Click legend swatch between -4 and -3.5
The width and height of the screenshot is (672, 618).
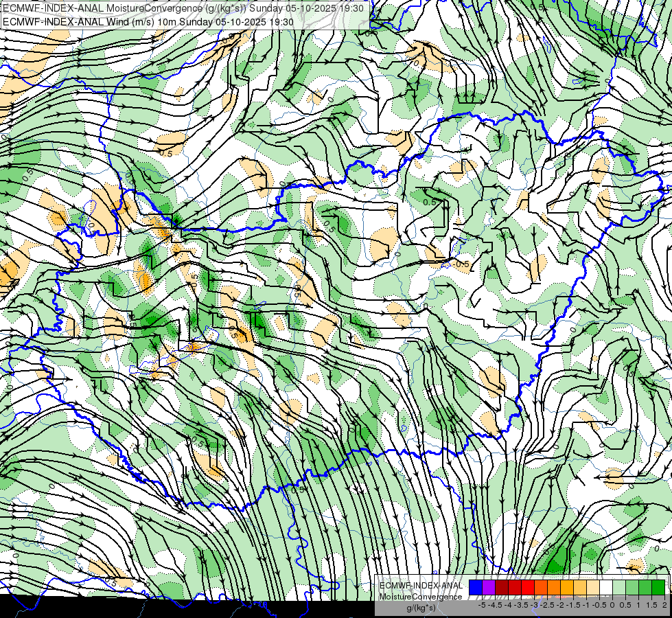pyautogui.click(x=515, y=588)
